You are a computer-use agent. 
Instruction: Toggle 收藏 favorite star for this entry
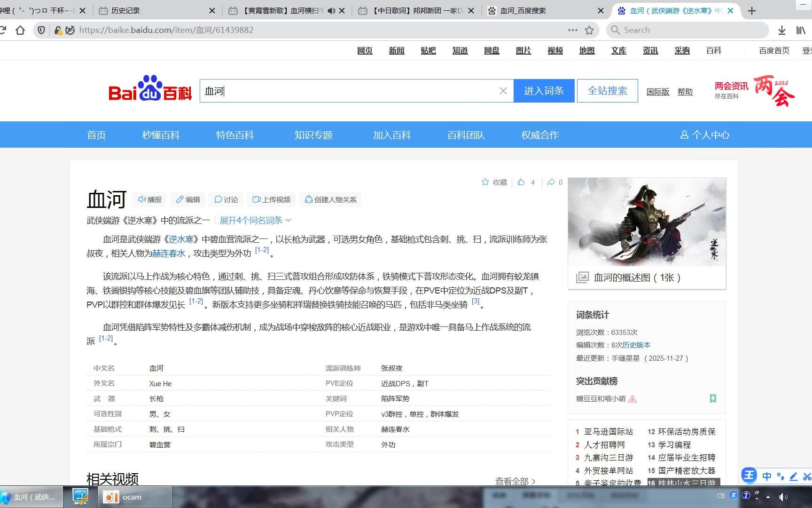point(494,182)
